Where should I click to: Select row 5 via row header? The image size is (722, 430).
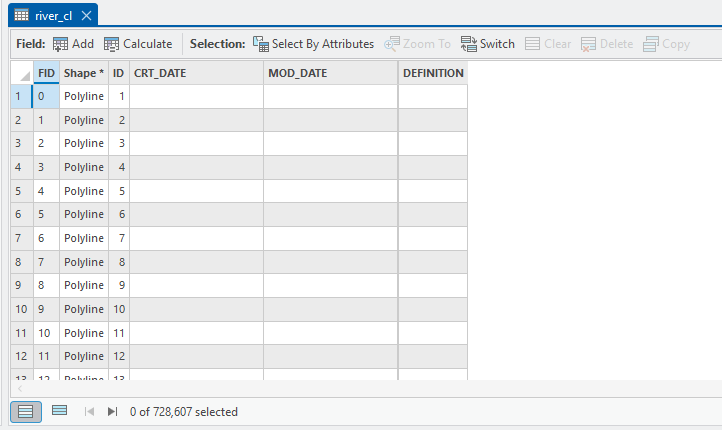coord(17,191)
